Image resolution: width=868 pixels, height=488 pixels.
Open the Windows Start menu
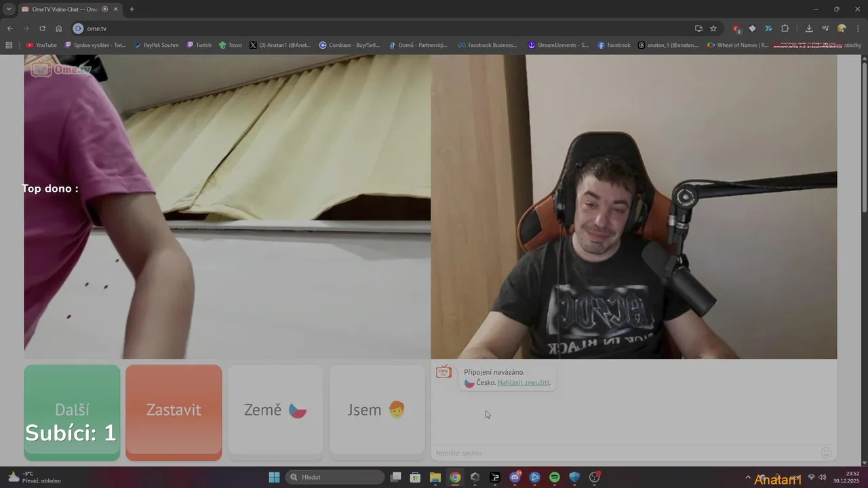point(274,477)
